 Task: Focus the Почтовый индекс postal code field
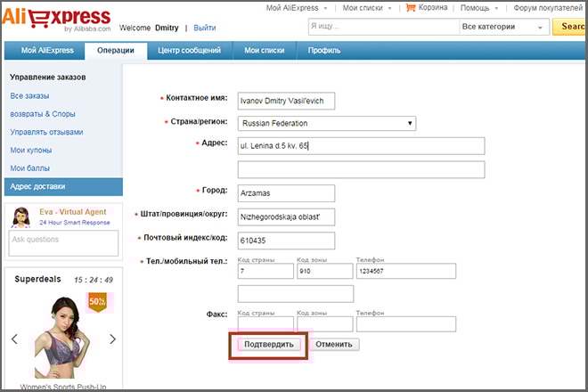point(286,241)
